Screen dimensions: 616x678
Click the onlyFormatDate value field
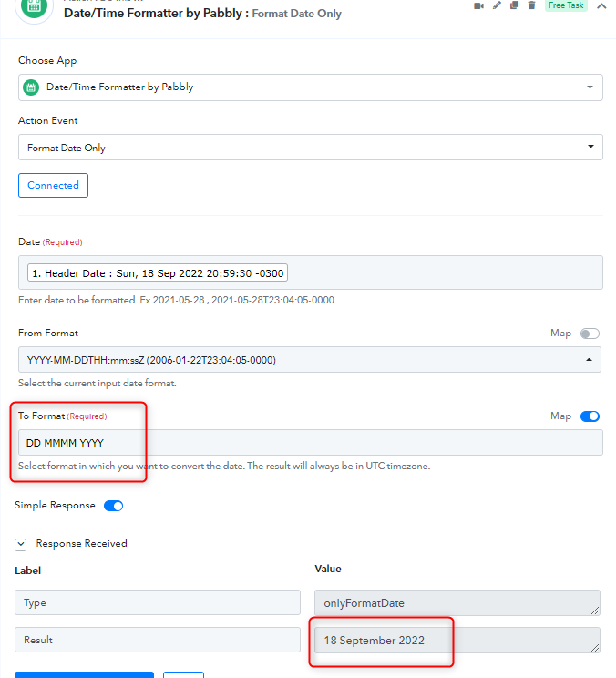(457, 602)
